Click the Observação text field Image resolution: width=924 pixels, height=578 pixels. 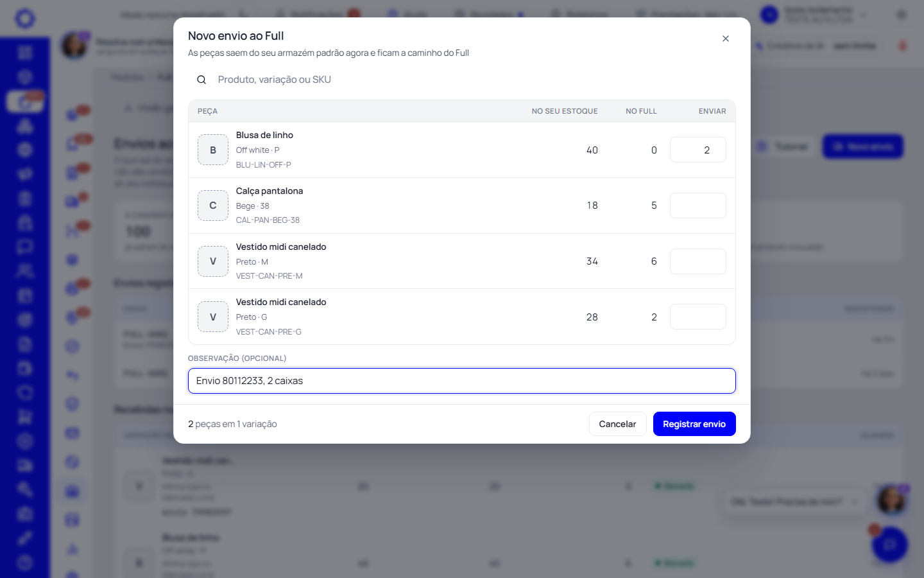[462, 381]
